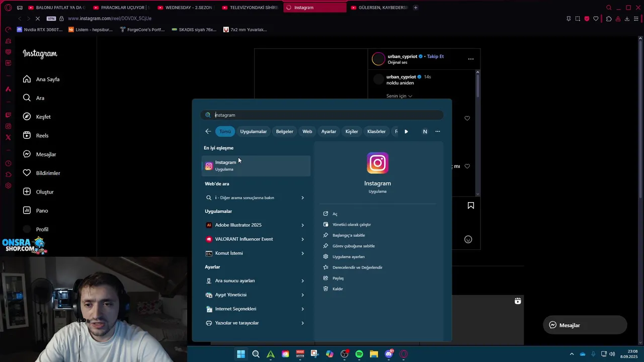Image resolution: width=644 pixels, height=362 pixels.
Task: Select Klasörler search filter tab
Action: pos(376,131)
